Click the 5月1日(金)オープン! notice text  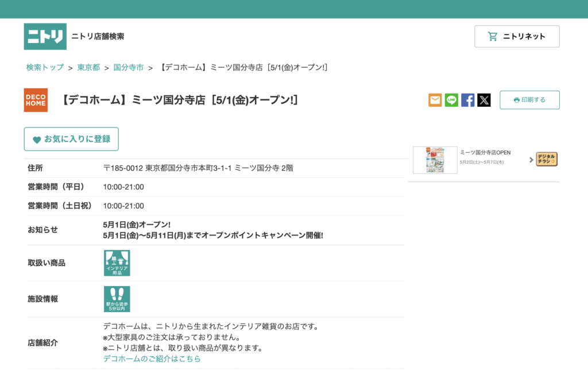click(137, 225)
